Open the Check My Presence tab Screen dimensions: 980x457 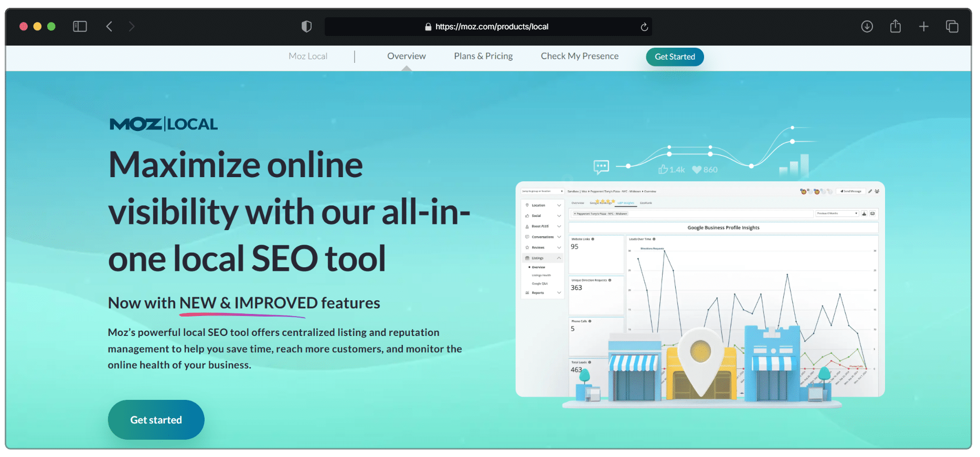[580, 56]
